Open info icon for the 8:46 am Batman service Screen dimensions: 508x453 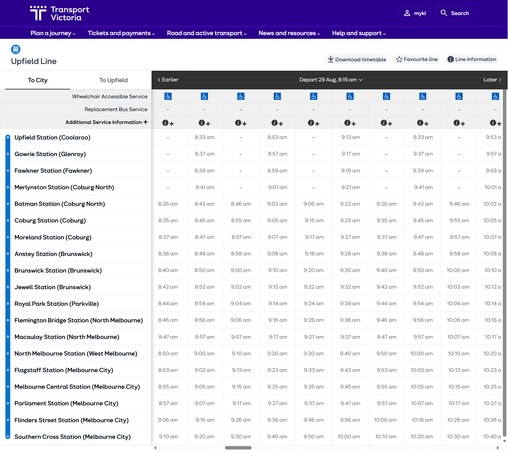point(241,123)
